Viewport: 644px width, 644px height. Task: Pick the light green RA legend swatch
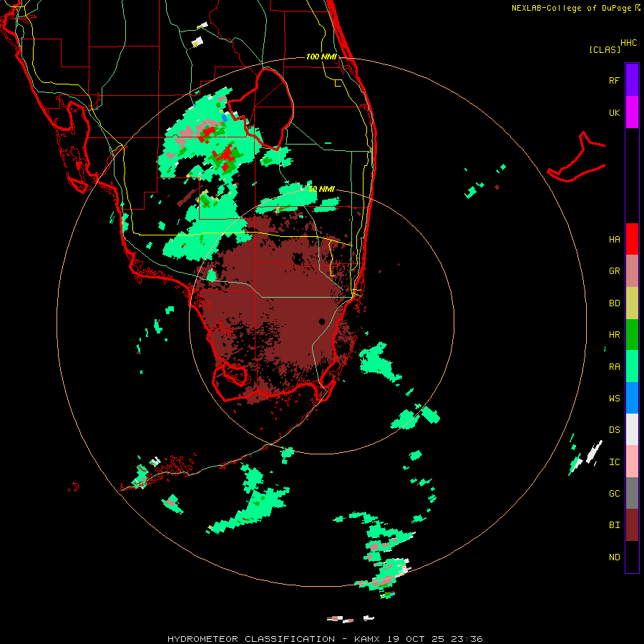click(x=632, y=366)
